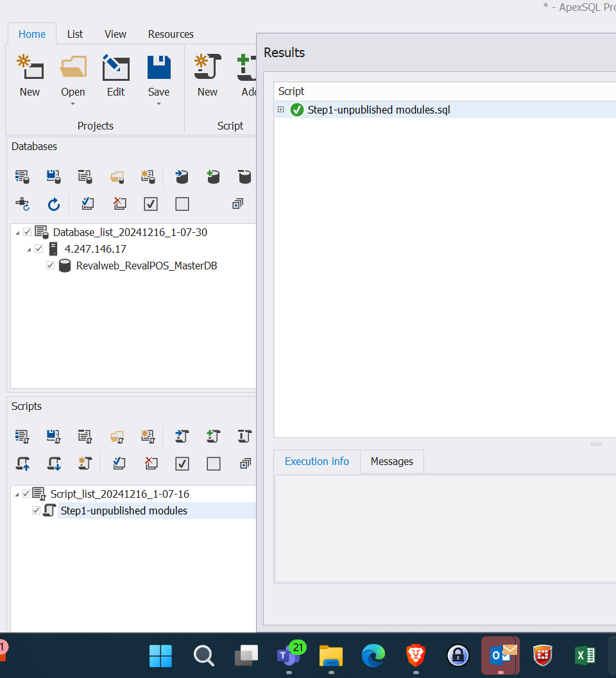Click the check all icon in the Databases toolbar
This screenshot has width=616, height=678.
[x=151, y=204]
